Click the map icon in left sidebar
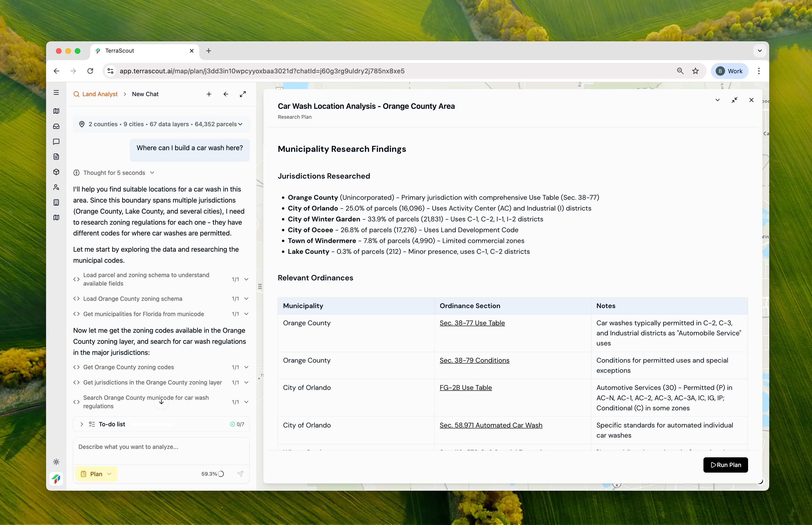Image resolution: width=812 pixels, height=525 pixels. [x=56, y=111]
